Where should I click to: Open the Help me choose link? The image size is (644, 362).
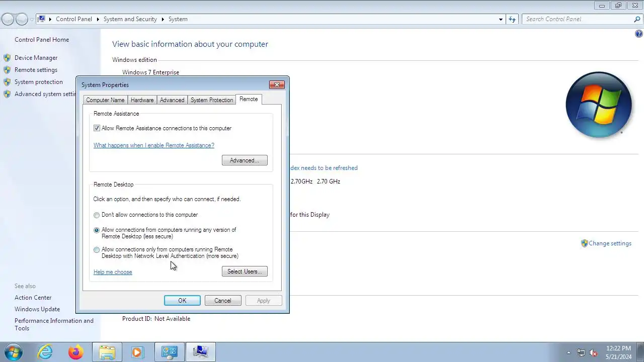[113, 272]
